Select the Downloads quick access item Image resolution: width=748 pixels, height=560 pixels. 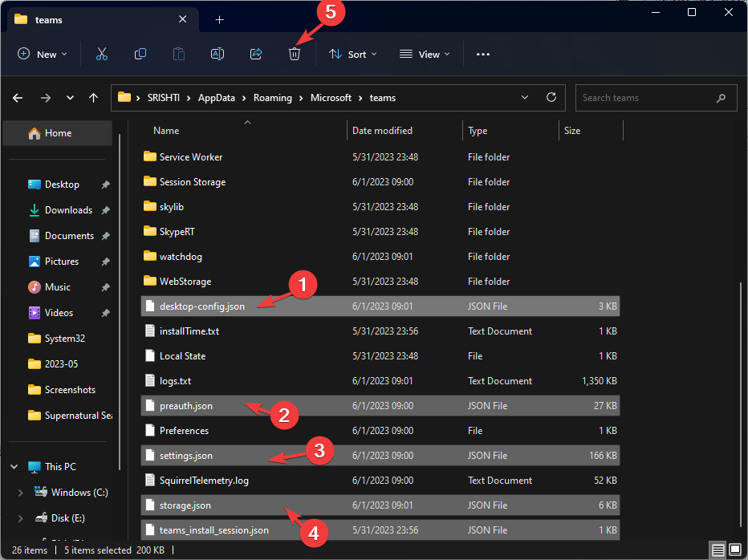67,210
